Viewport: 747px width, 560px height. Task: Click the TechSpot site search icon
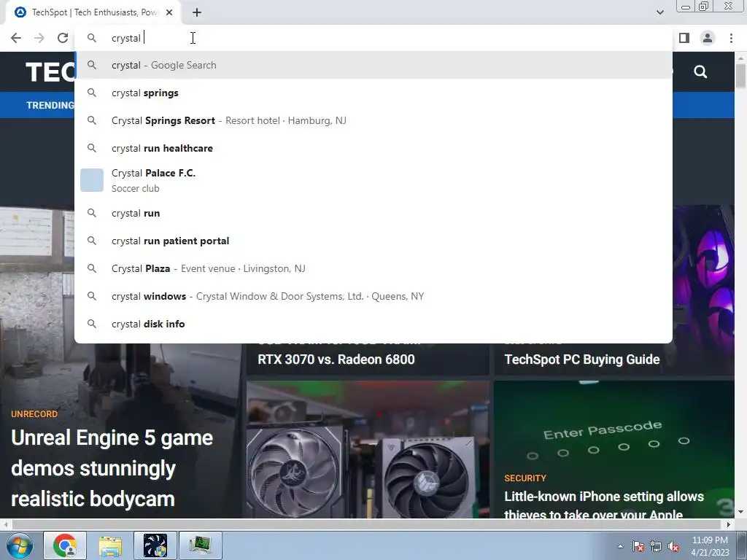(x=700, y=72)
